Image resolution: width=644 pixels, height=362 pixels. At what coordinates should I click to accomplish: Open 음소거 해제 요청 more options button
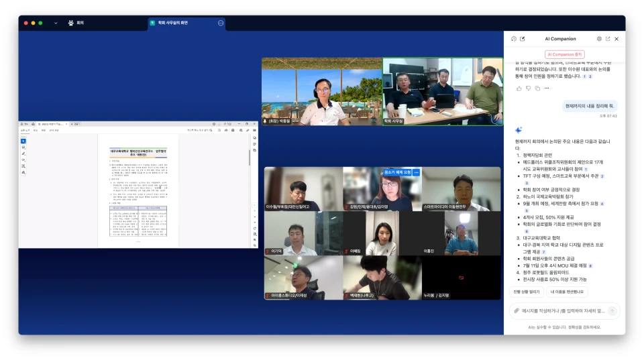point(417,172)
